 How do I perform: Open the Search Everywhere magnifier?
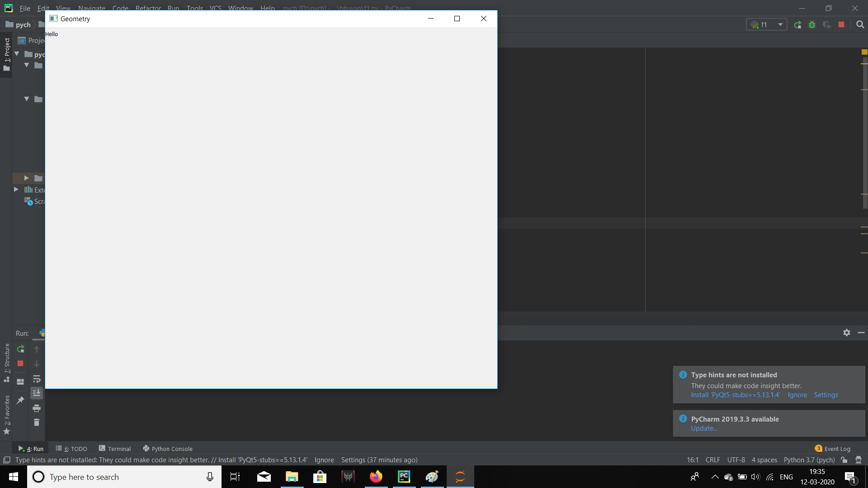pyautogui.click(x=860, y=25)
